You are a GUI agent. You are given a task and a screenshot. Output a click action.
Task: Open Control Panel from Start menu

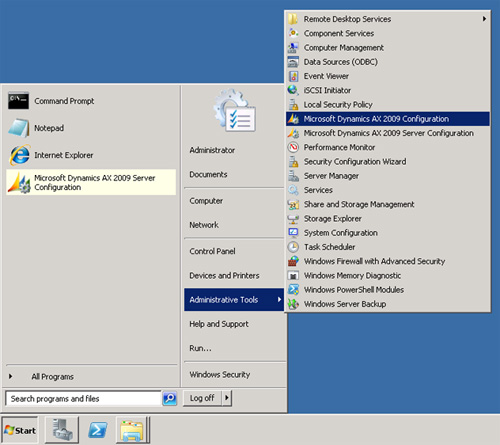212,251
